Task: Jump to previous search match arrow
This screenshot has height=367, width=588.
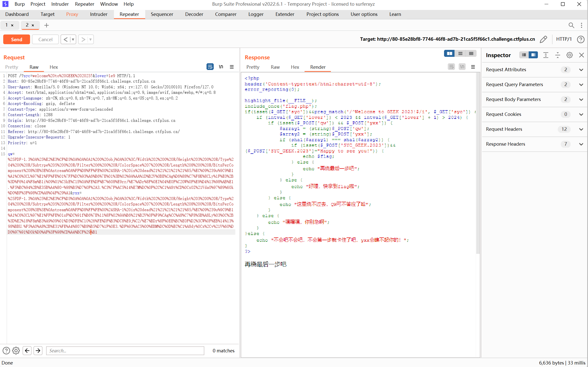Action: [27, 351]
